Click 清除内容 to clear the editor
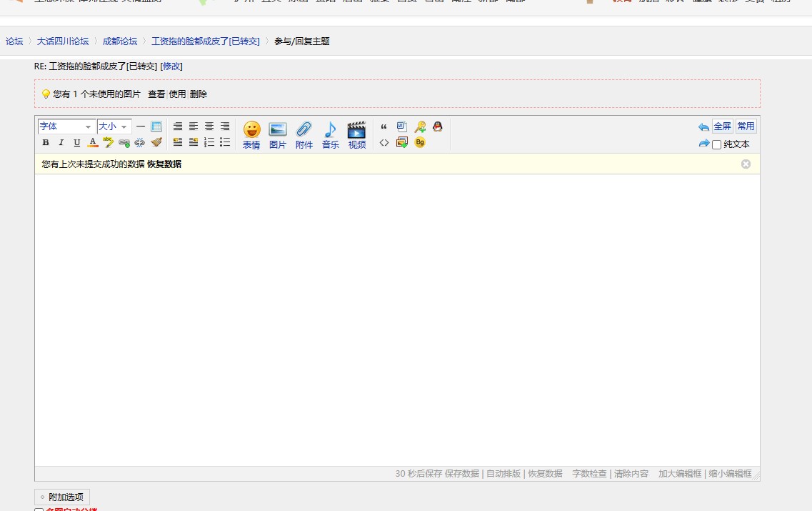This screenshot has width=812, height=511. tap(631, 474)
